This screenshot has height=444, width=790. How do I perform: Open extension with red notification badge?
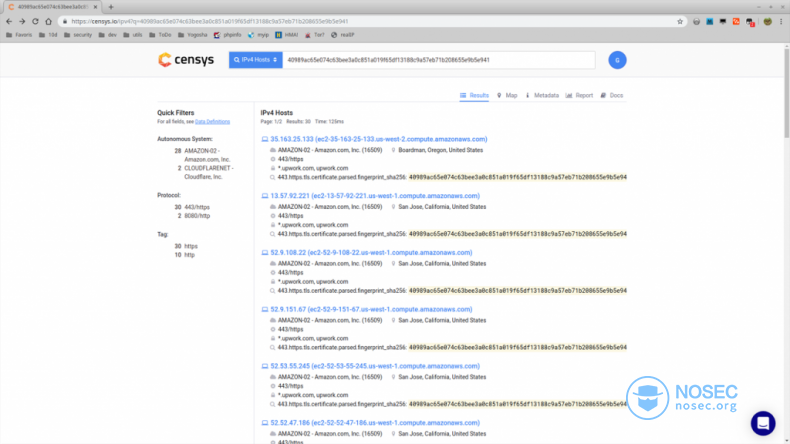pyautogui.click(x=750, y=22)
